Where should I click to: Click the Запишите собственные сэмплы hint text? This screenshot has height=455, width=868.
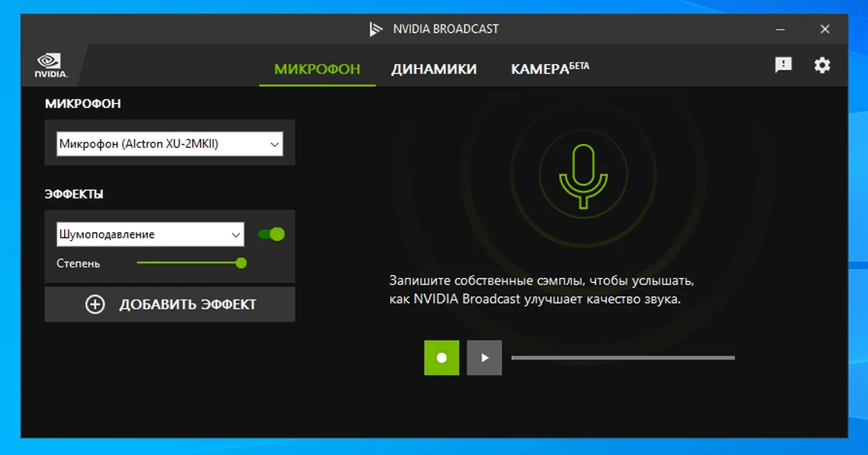(541, 290)
